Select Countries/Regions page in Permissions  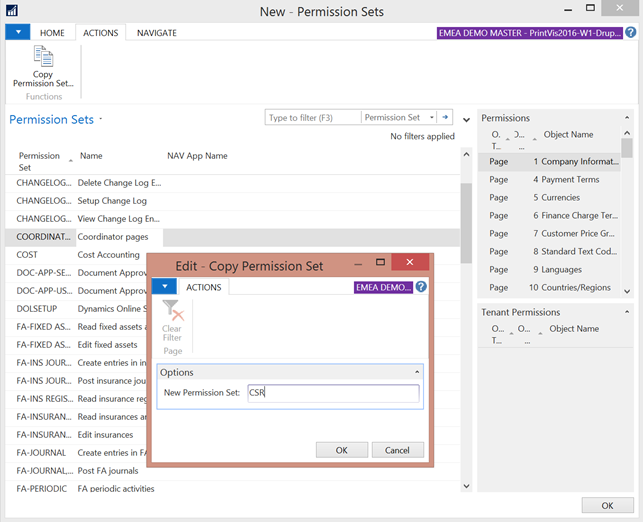point(550,288)
